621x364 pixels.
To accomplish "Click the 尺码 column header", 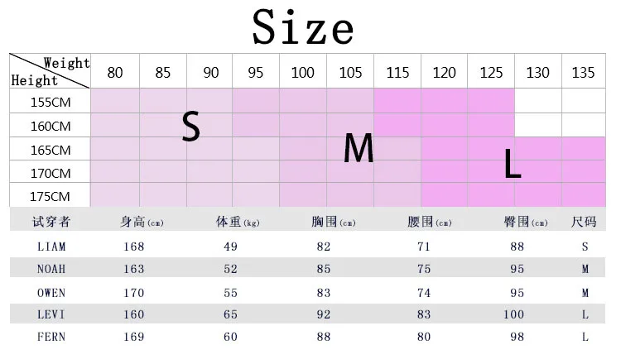I will pos(584,222).
